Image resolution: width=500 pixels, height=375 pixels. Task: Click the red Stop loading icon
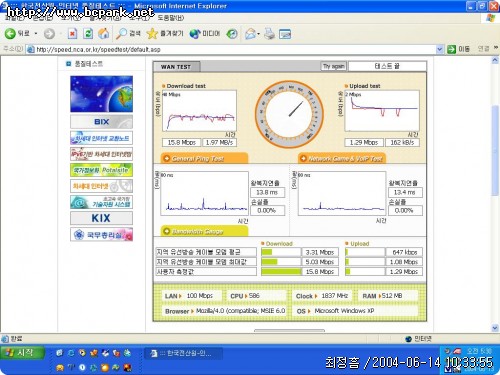[x=72, y=34]
